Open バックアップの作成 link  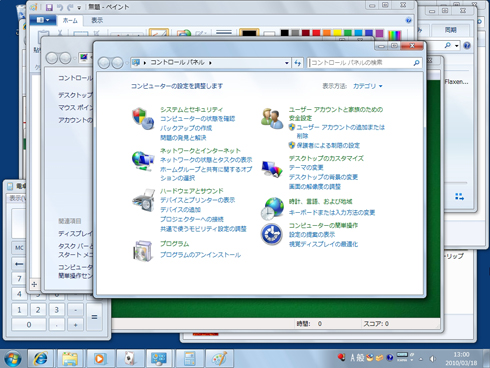(186, 128)
